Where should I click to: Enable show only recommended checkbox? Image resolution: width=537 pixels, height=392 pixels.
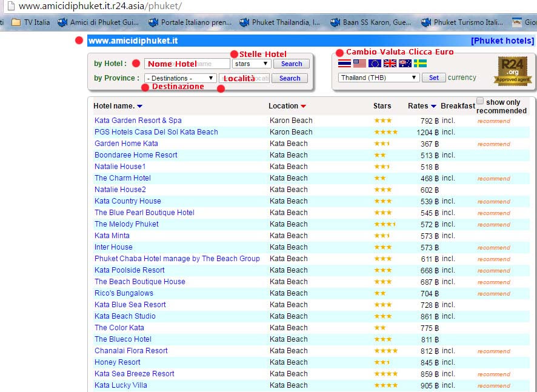480,101
